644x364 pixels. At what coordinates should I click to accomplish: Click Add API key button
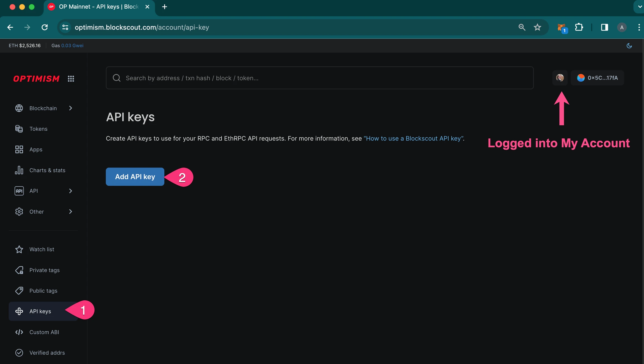(x=135, y=177)
